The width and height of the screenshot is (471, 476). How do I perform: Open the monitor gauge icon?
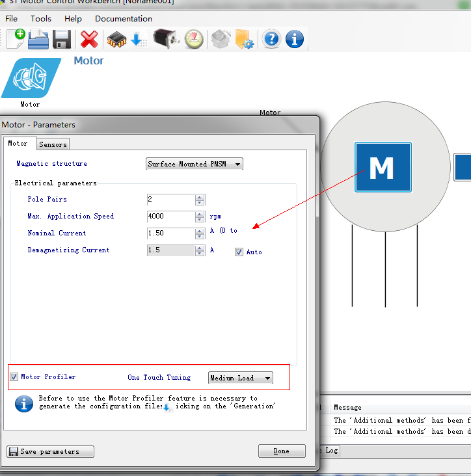[x=194, y=39]
